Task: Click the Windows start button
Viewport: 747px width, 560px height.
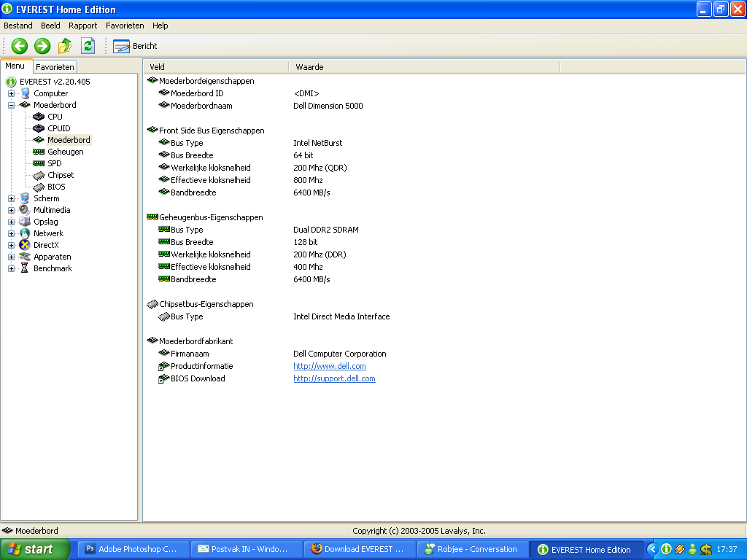Action: [x=35, y=550]
